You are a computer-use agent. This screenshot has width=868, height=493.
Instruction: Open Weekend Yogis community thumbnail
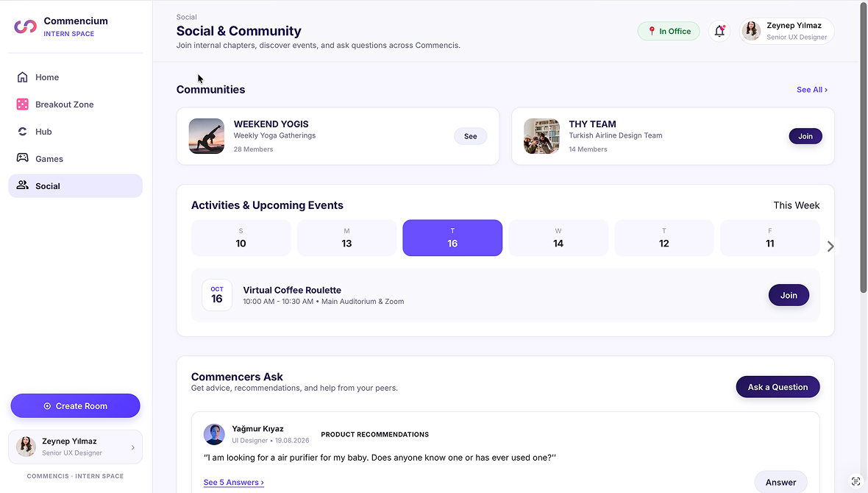(x=207, y=136)
